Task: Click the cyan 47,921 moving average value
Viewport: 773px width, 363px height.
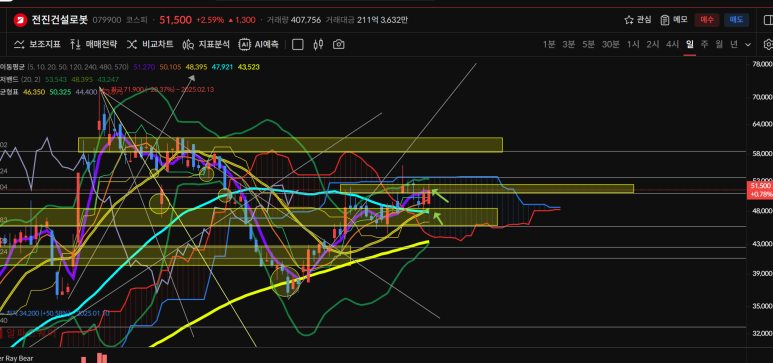Action: [x=223, y=67]
